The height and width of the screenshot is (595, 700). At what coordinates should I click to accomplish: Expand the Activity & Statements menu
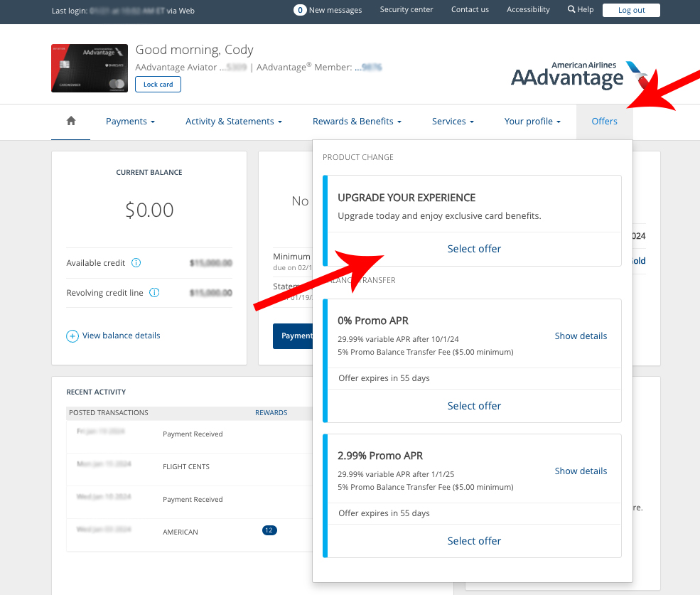tap(233, 122)
